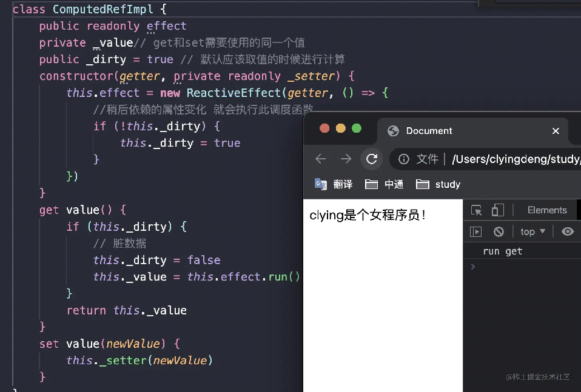The image size is (581, 392).
Task: Open the top JavaScript context dropdown
Action: pos(532,231)
